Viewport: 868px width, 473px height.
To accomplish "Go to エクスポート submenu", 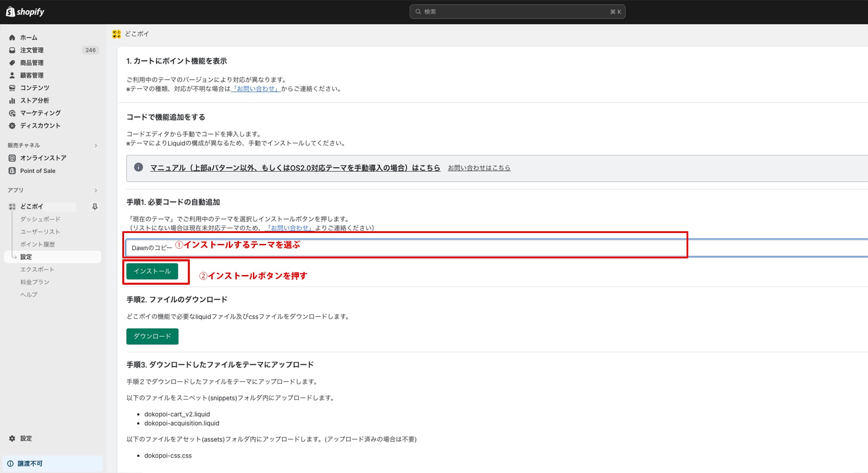I will pyautogui.click(x=37, y=269).
